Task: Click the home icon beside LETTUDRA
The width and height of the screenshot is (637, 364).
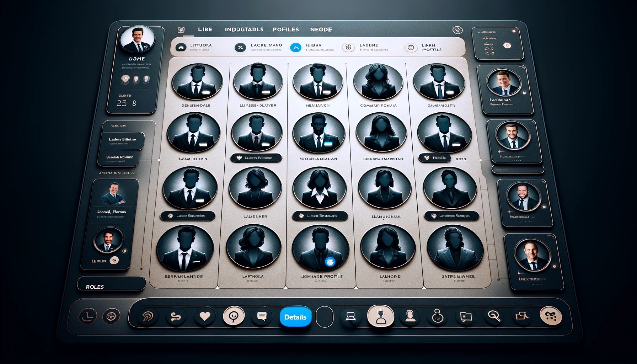Action: click(181, 47)
